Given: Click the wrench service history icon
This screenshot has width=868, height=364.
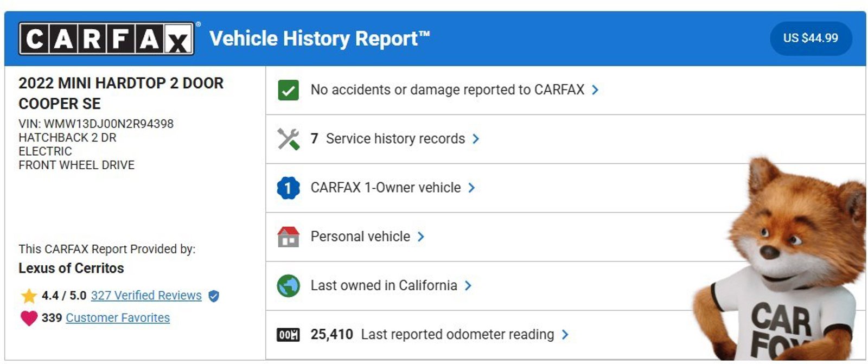Looking at the screenshot, I should pyautogui.click(x=288, y=139).
